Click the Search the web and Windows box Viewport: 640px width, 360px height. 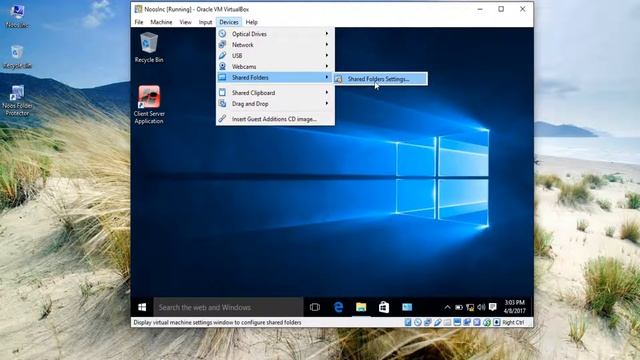[229, 307]
